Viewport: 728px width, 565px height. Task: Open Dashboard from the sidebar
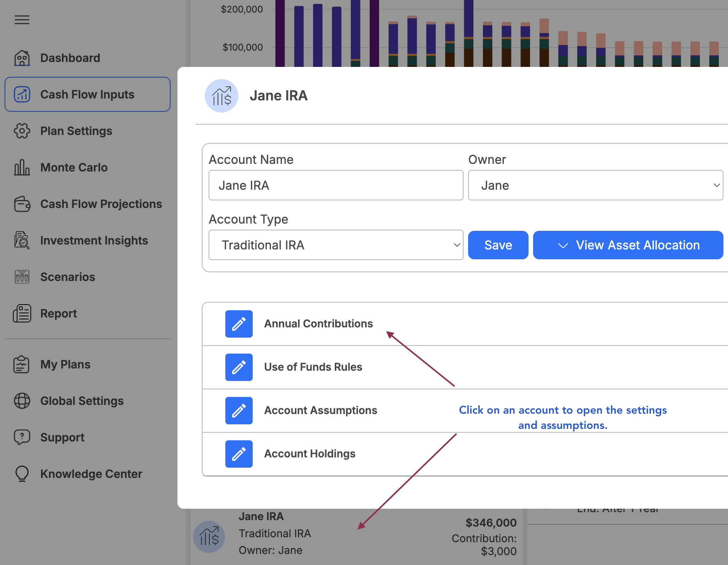tap(70, 58)
